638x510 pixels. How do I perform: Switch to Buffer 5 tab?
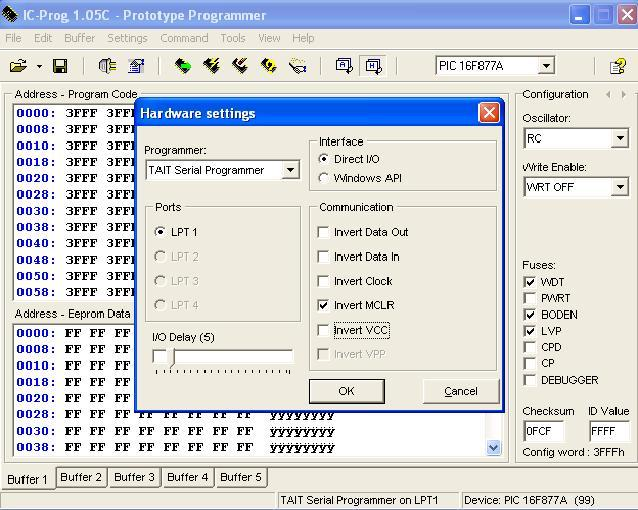[241, 477]
